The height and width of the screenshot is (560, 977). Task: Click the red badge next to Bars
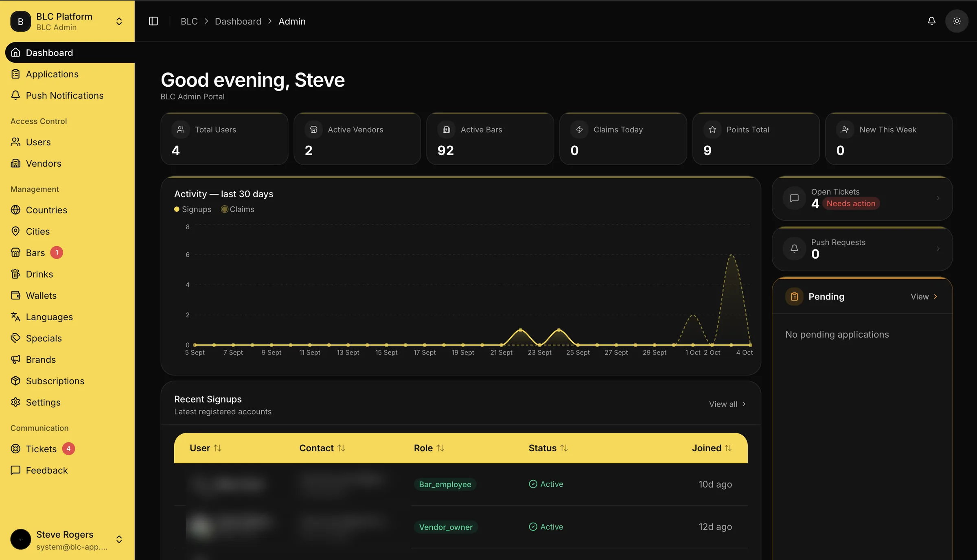tap(57, 253)
